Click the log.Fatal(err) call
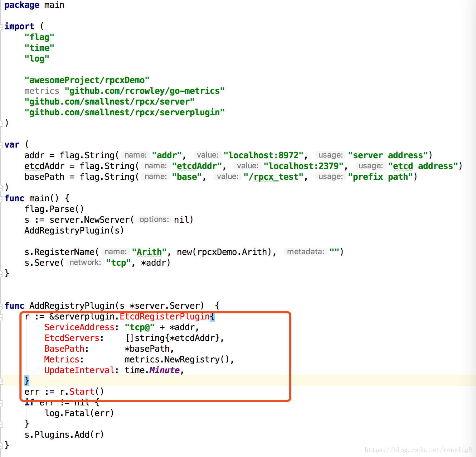 tap(79, 413)
